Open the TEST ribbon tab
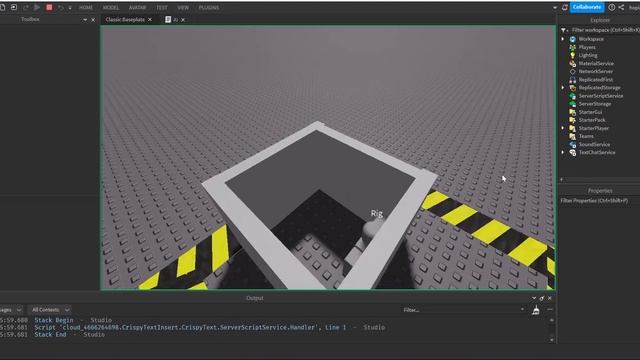640x360 pixels. click(162, 8)
